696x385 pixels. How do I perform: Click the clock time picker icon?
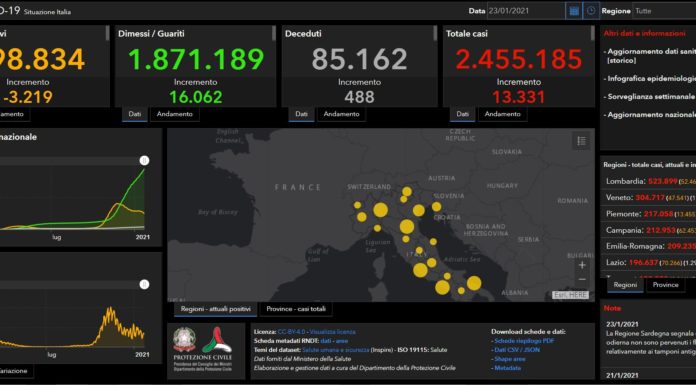coord(590,11)
